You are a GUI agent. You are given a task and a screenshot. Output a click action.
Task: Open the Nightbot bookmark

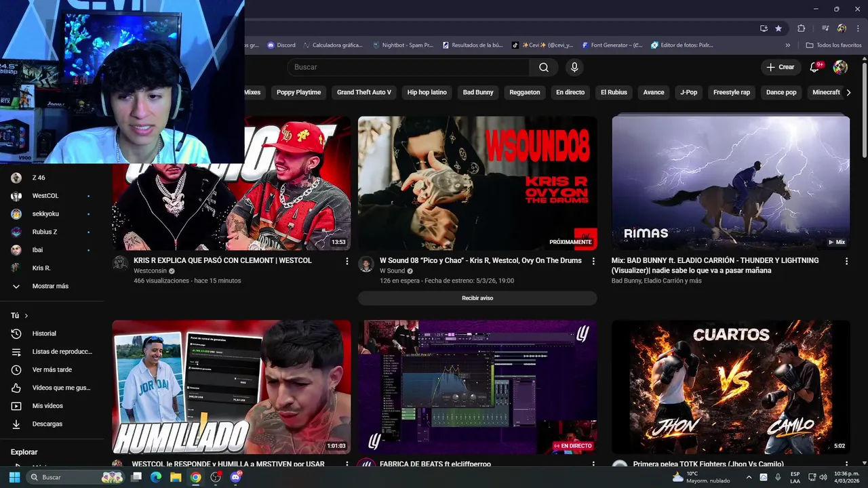click(403, 45)
